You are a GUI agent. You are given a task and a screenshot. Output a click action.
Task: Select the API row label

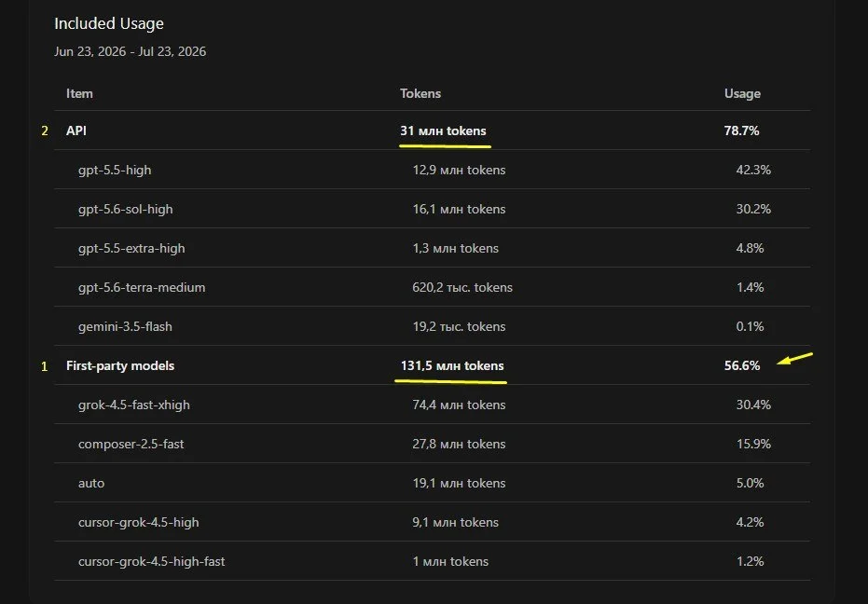click(76, 130)
